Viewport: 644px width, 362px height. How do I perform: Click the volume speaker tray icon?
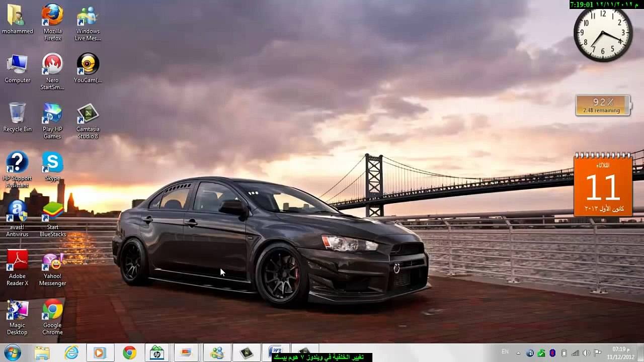(586, 353)
